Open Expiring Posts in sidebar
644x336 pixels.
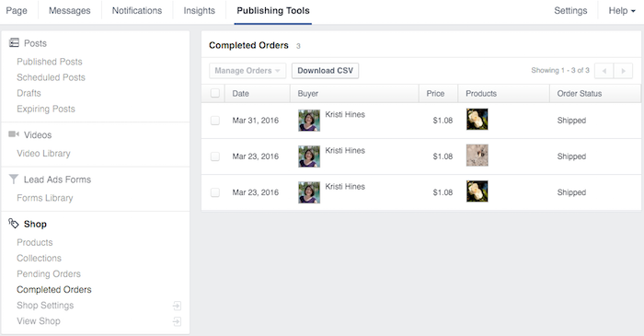point(46,109)
